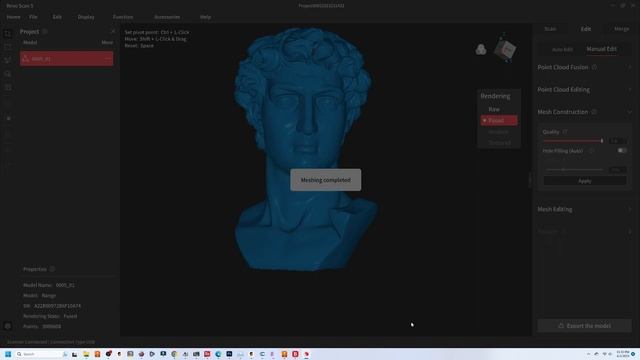Screen dimensions: 640x360
Task: Open the Accessories menu
Action: pyautogui.click(x=167, y=17)
